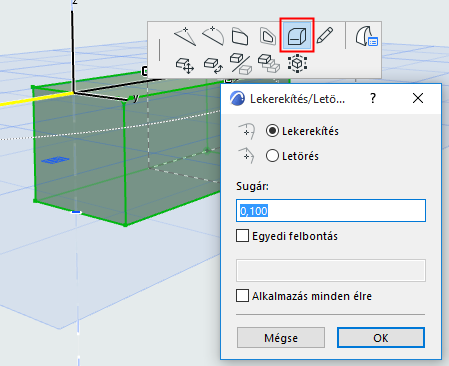Enable the Egyedi felbontás checkbox
Viewport: 449px width, 366px height.
(242, 235)
